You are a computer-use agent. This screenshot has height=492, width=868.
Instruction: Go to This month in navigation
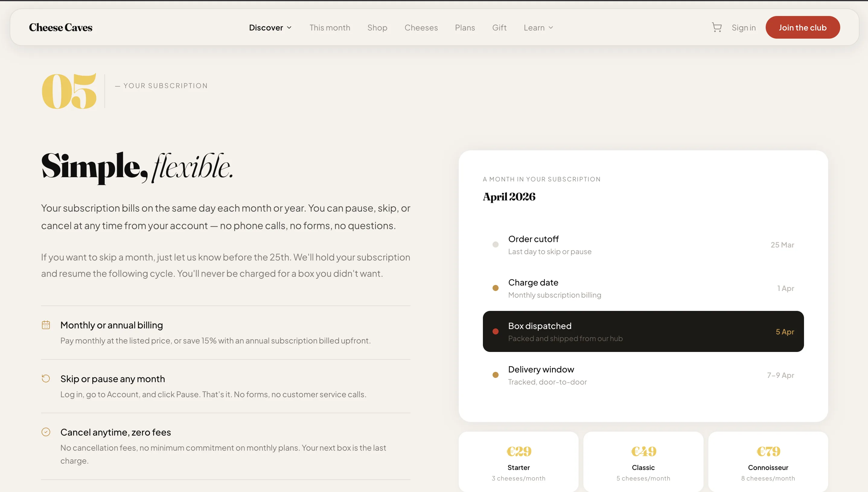[x=330, y=27]
